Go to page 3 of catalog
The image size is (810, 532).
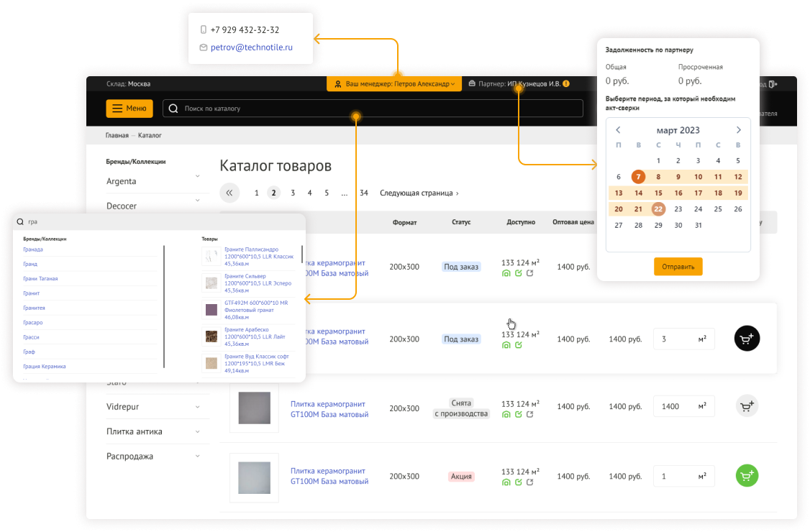[293, 193]
